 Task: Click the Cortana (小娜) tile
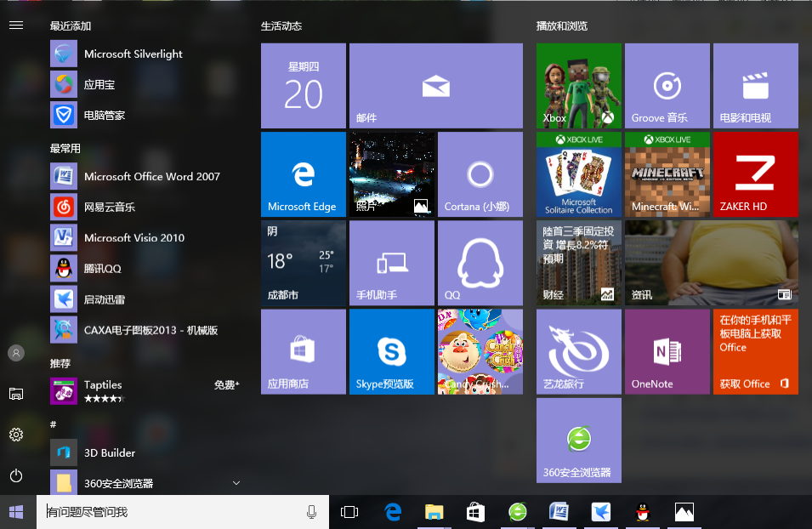click(480, 174)
